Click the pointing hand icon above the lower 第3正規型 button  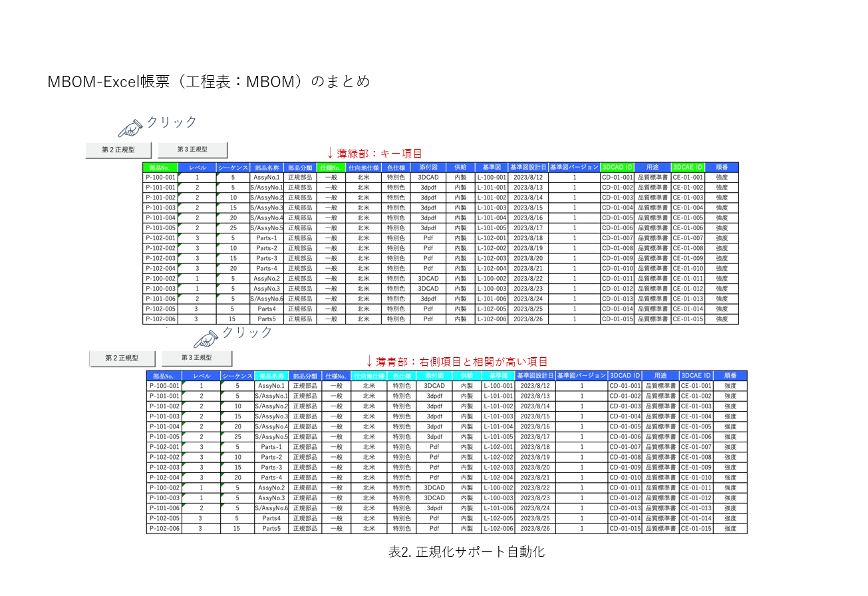click(206, 339)
